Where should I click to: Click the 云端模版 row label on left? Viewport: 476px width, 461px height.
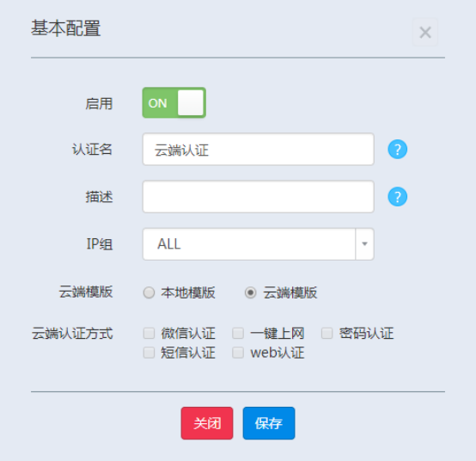[x=86, y=292]
